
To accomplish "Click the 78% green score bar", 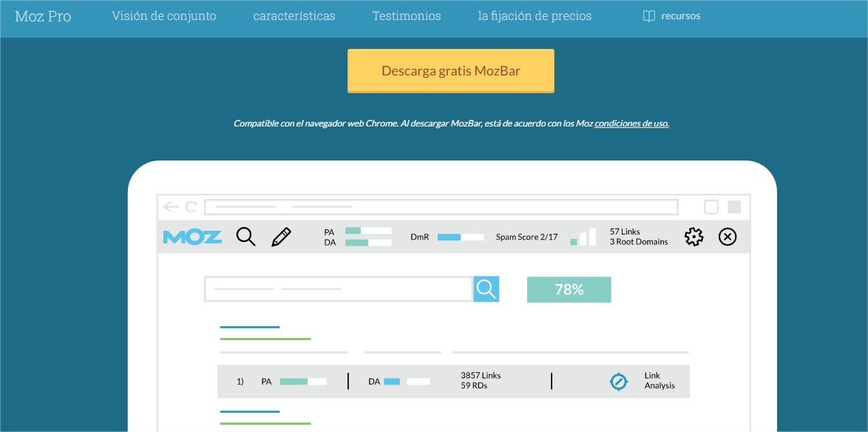I will pos(569,290).
